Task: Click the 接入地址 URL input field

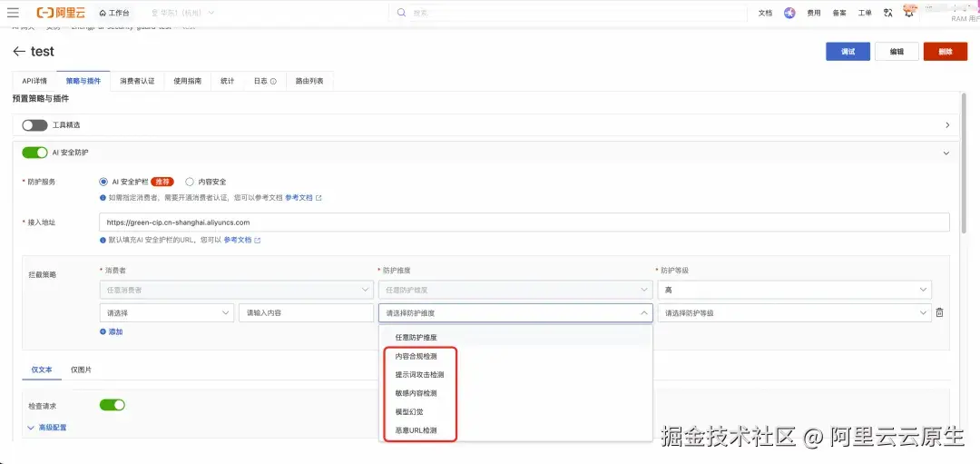Action: click(524, 222)
